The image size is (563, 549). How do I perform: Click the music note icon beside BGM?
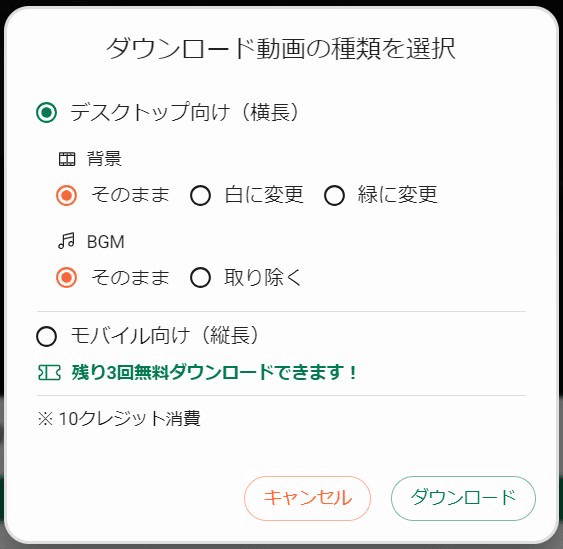tap(66, 241)
